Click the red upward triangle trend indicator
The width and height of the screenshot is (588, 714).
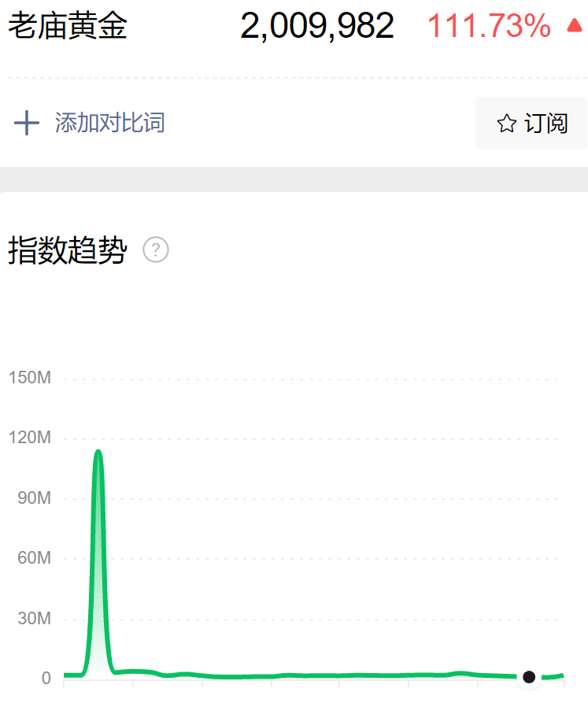tap(575, 25)
